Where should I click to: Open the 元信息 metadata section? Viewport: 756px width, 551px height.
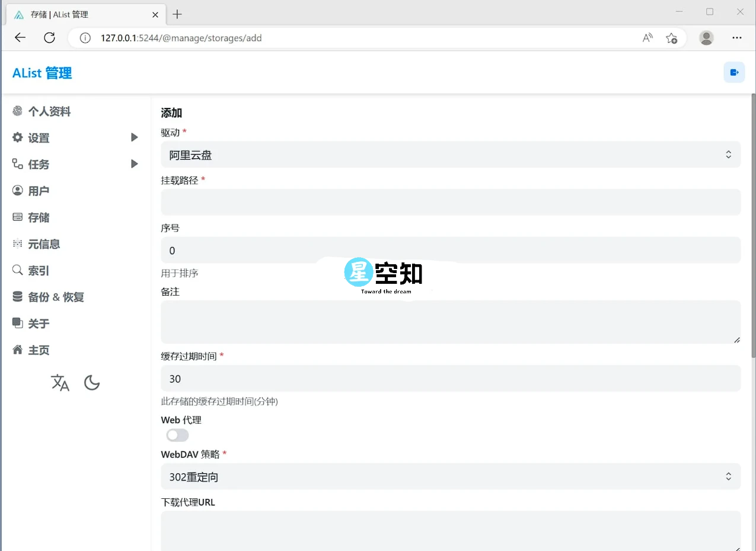pos(44,244)
